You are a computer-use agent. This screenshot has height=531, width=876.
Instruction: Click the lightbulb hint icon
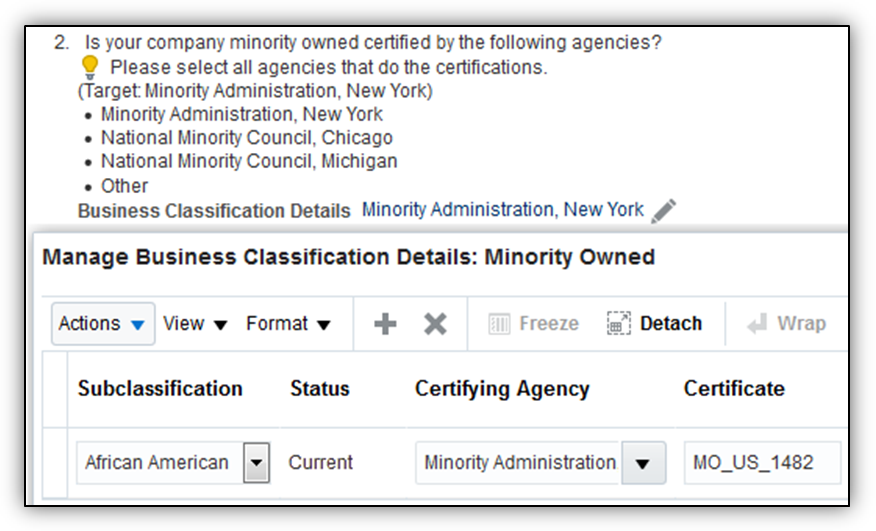tap(90, 67)
